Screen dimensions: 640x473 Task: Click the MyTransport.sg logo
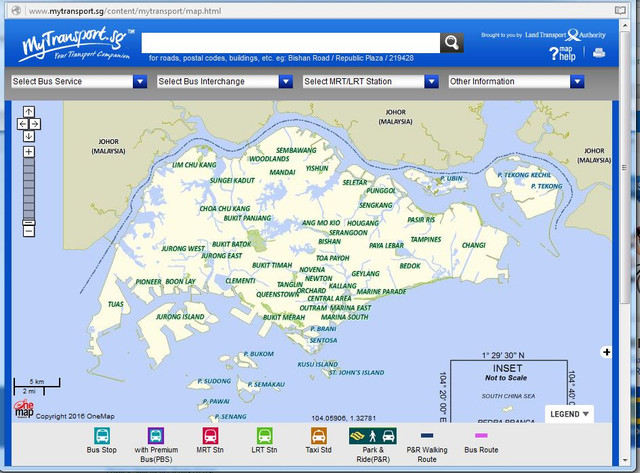76,44
